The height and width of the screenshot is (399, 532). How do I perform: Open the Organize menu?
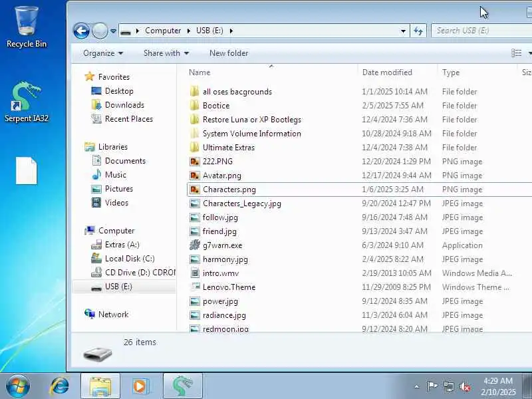[103, 53]
